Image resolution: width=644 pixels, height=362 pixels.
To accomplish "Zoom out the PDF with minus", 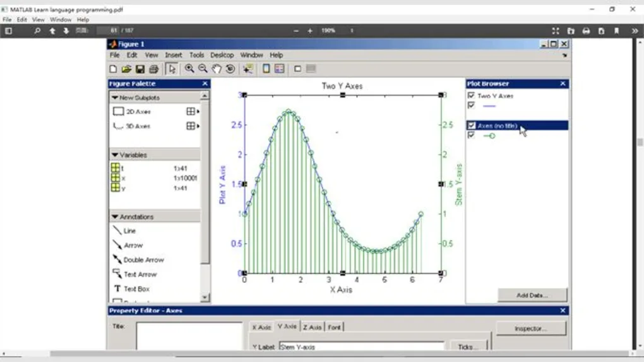I will 296,31.
